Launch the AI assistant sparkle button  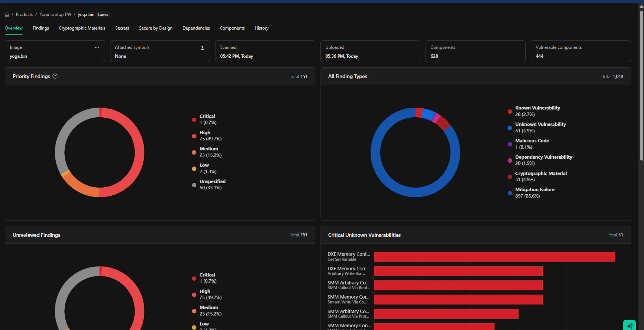[630, 326]
